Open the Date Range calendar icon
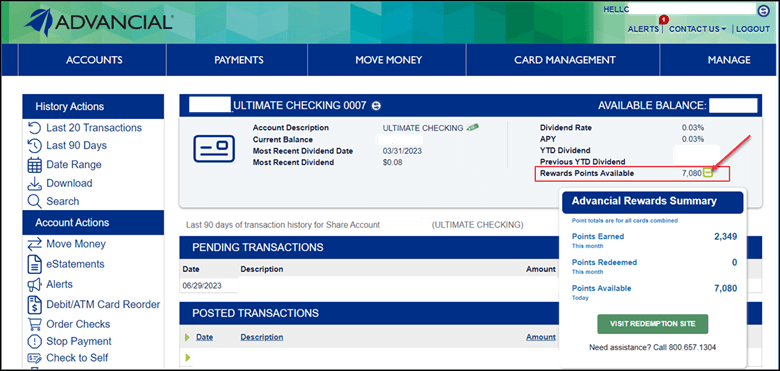 [34, 165]
